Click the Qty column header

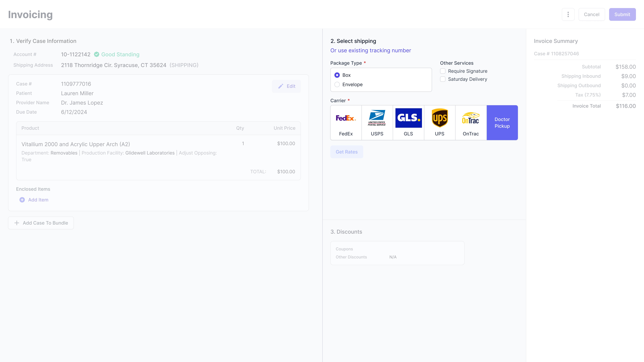pyautogui.click(x=240, y=128)
